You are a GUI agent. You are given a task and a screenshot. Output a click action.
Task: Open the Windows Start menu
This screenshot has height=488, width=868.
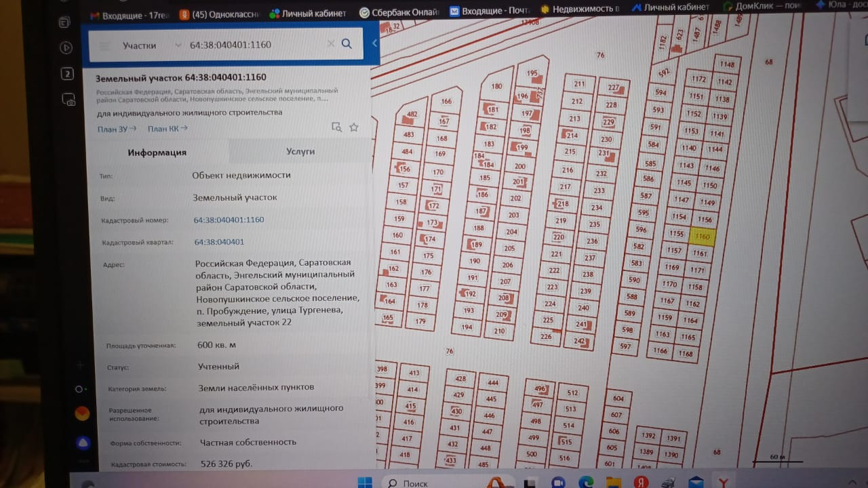point(365,483)
